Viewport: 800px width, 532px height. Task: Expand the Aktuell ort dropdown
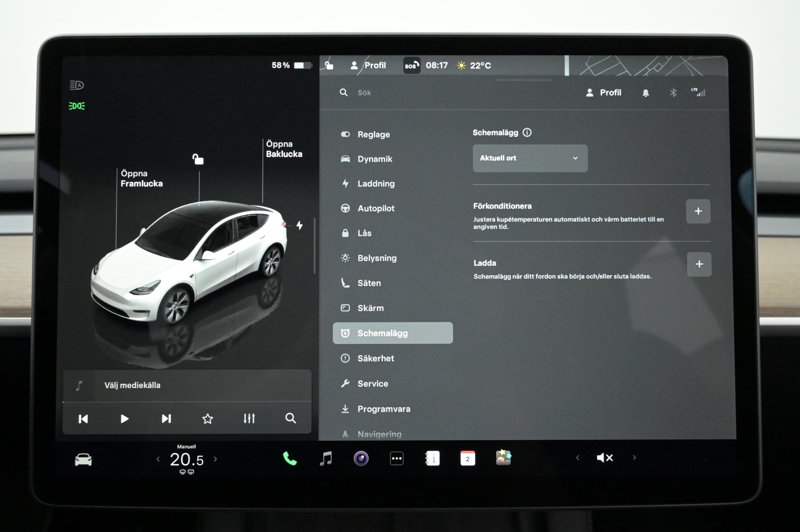530,158
